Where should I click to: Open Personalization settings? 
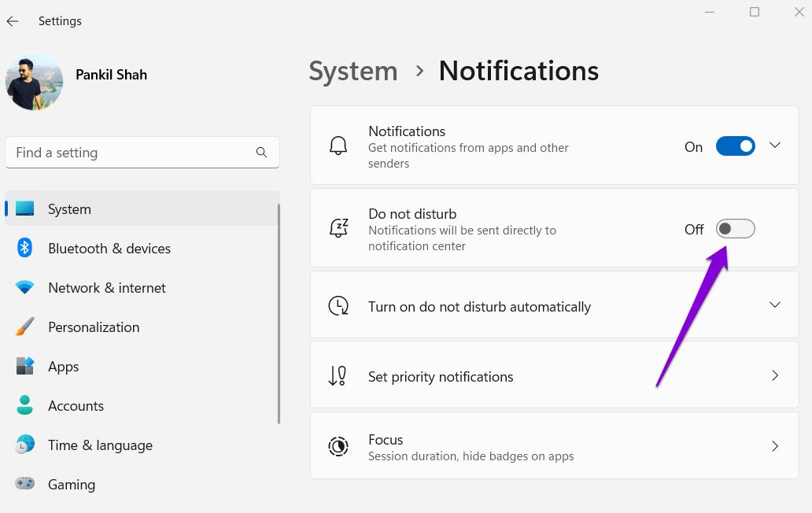coord(142,327)
